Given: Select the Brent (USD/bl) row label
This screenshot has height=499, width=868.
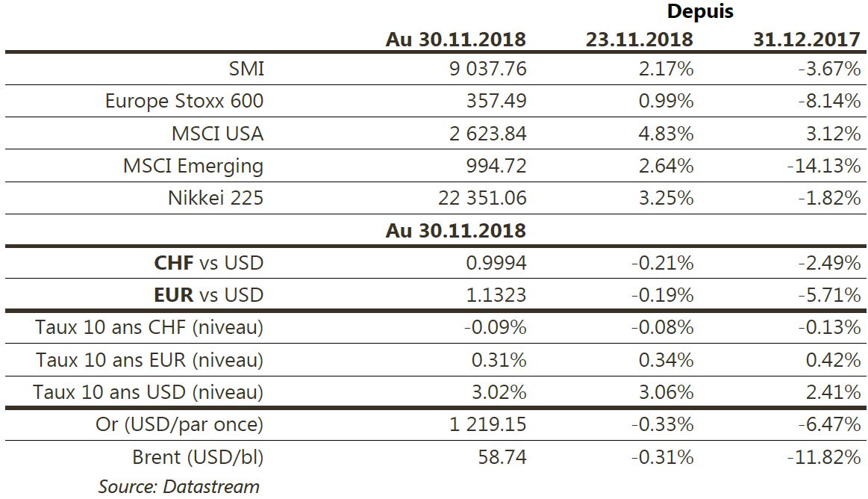Looking at the screenshot, I should 198,456.
